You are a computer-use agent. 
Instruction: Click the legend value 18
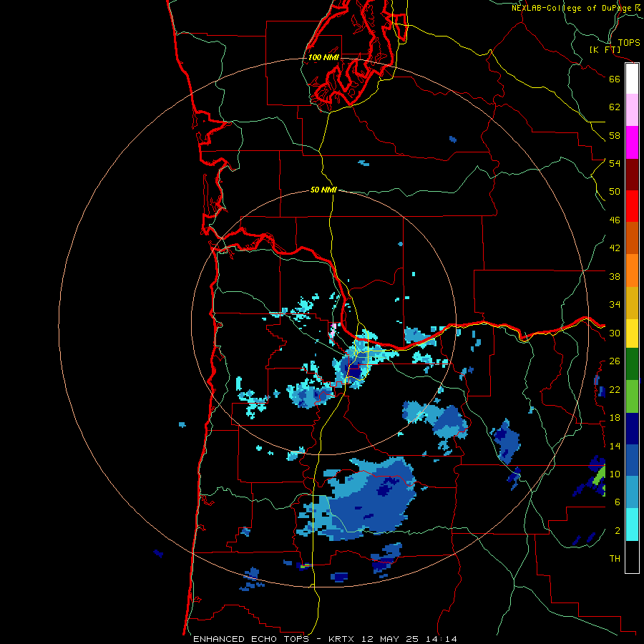click(x=615, y=418)
